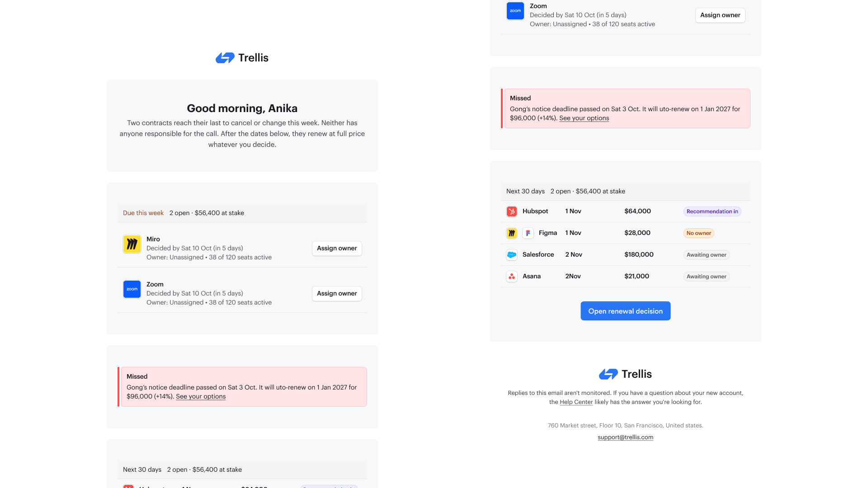The image size is (868, 488).
Task: Click the Salesforce cloud icon
Action: (x=512, y=255)
